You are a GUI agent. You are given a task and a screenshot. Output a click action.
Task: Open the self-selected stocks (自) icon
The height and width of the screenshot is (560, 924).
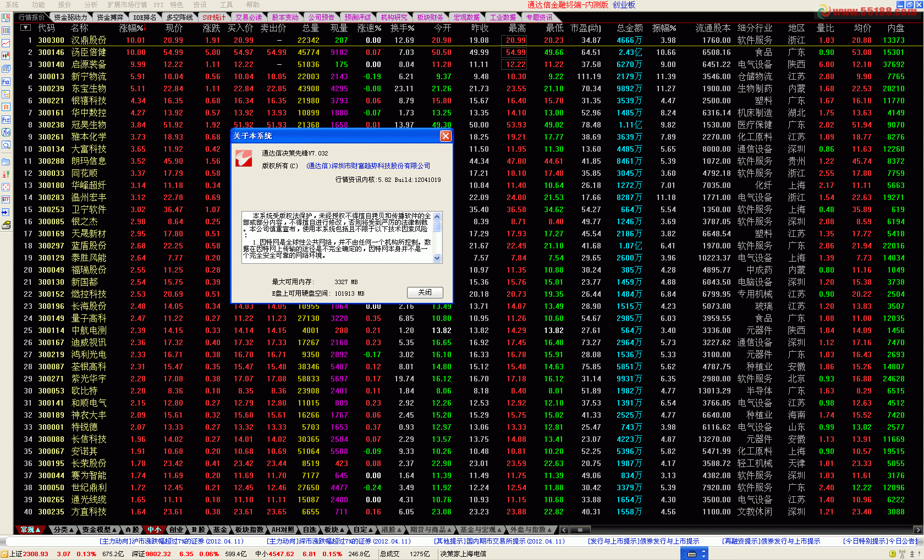pos(6,107)
